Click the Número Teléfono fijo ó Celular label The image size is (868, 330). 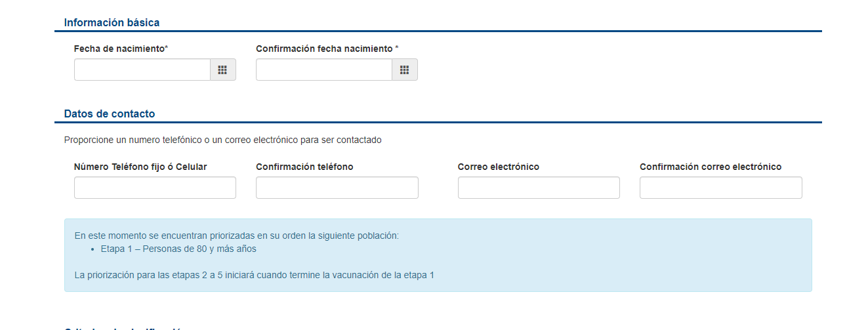[140, 167]
